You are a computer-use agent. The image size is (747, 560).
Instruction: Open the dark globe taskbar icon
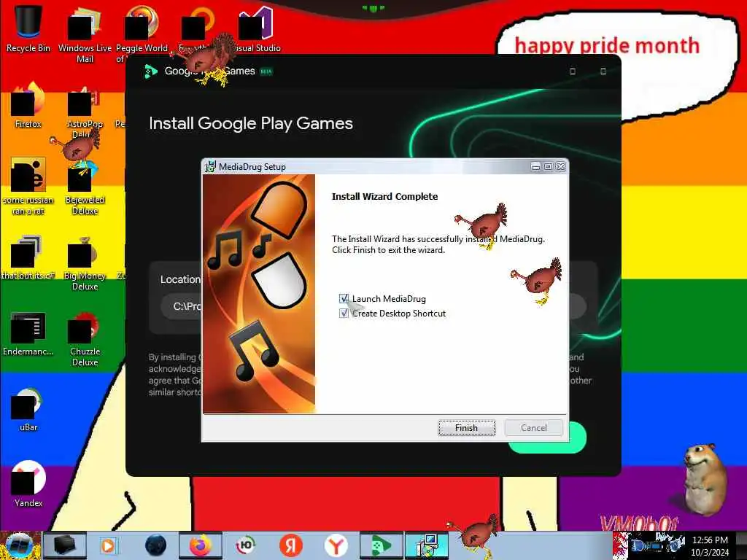coord(155,545)
